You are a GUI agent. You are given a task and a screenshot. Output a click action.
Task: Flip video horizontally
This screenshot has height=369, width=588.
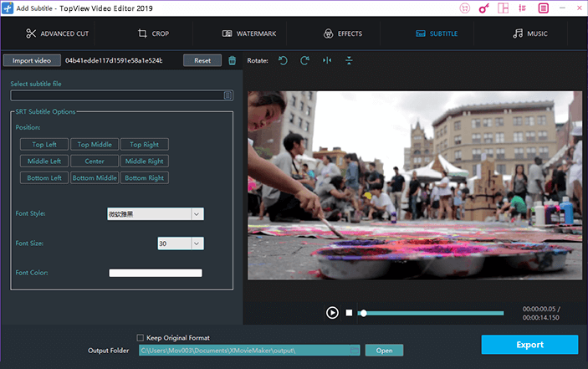click(326, 60)
